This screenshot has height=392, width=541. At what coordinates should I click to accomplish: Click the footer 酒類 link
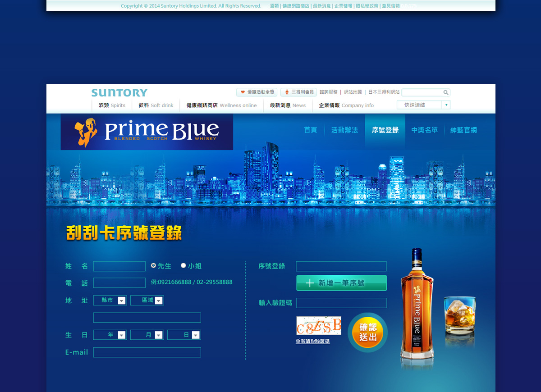click(274, 6)
